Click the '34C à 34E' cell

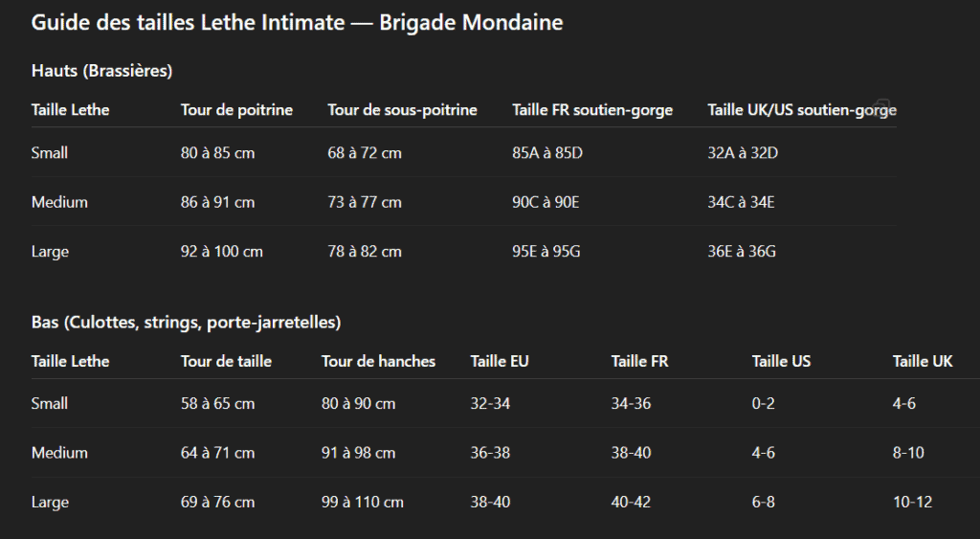click(x=741, y=203)
